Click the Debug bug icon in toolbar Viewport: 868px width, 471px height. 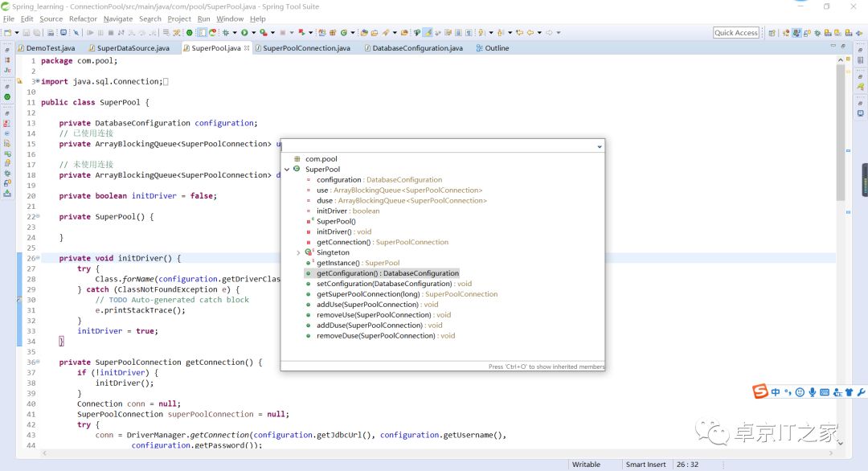[x=225, y=33]
